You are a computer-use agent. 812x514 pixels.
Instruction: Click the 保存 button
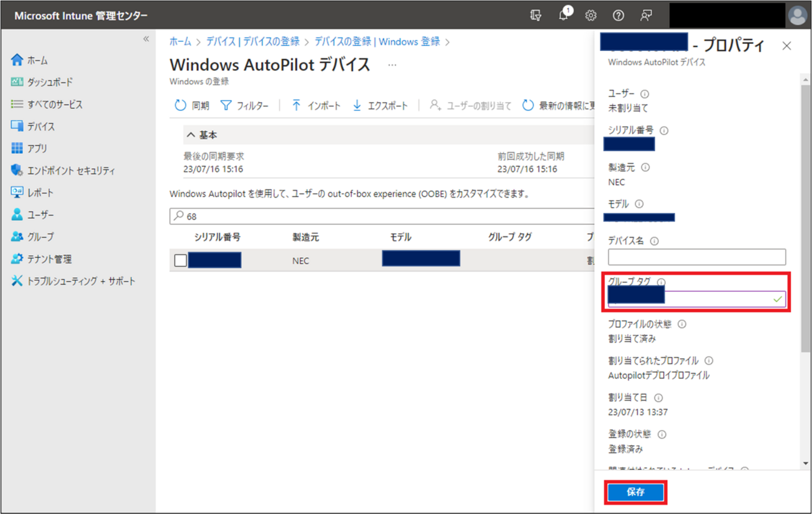(x=635, y=492)
